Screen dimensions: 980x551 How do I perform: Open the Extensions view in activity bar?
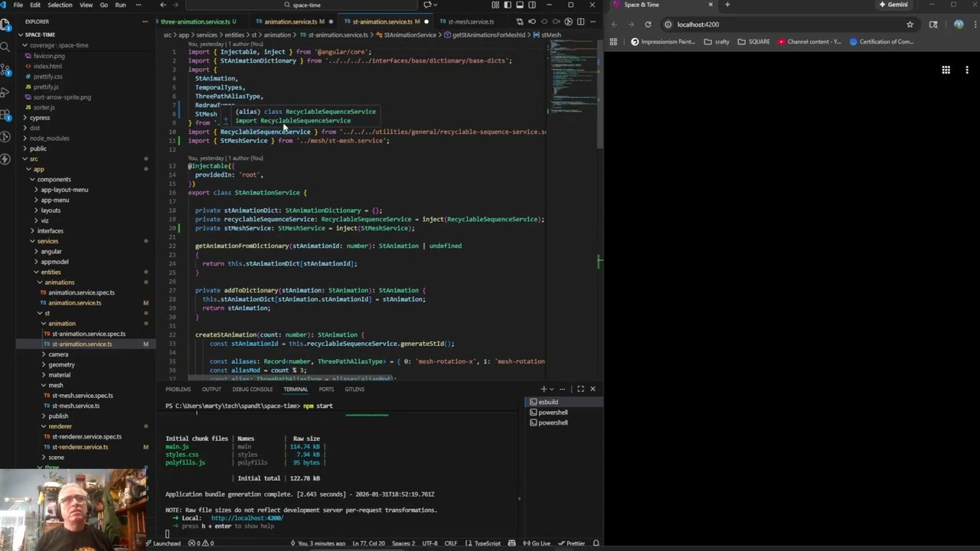tap(5, 116)
